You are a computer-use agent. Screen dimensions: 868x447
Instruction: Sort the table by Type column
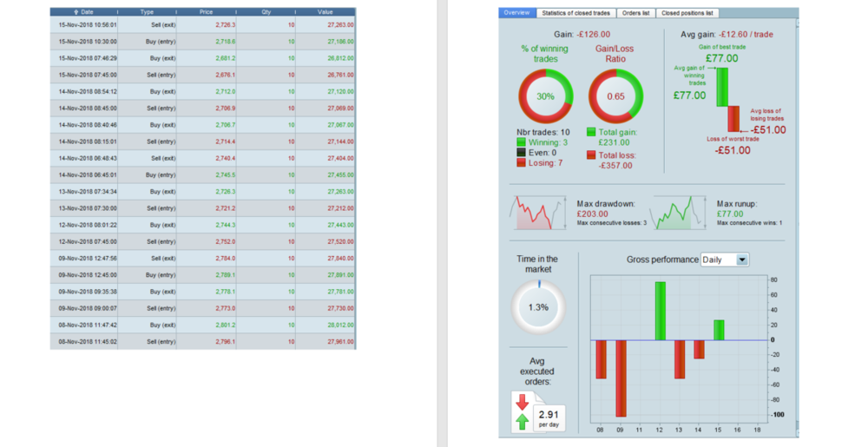click(x=147, y=12)
